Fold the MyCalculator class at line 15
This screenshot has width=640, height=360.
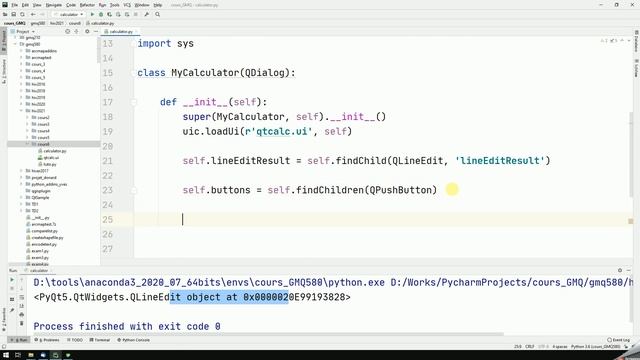point(133,73)
